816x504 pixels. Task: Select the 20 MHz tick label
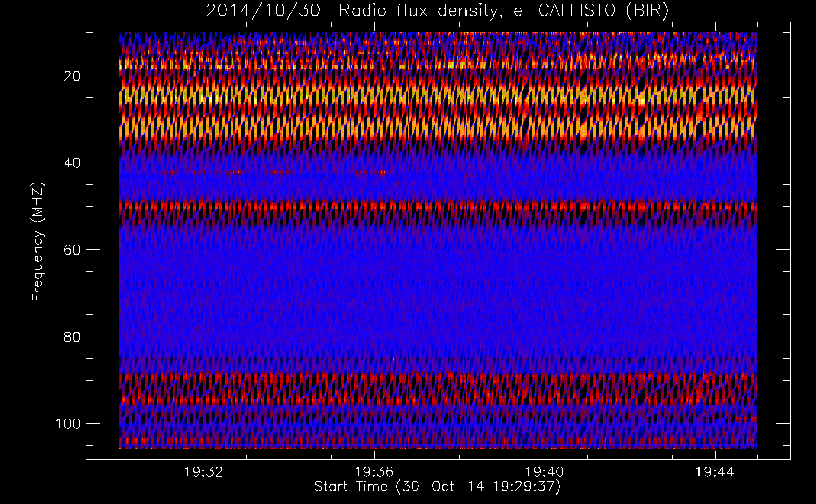[73, 76]
